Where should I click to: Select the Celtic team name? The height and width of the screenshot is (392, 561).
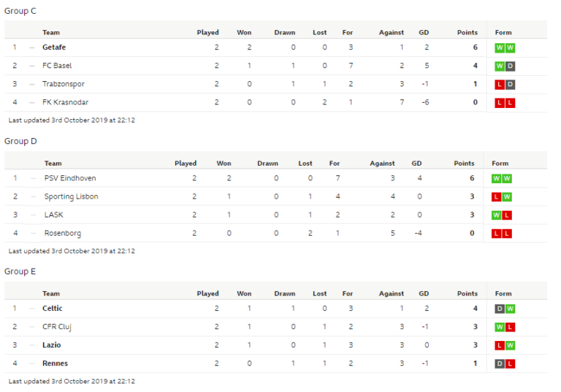coord(53,308)
